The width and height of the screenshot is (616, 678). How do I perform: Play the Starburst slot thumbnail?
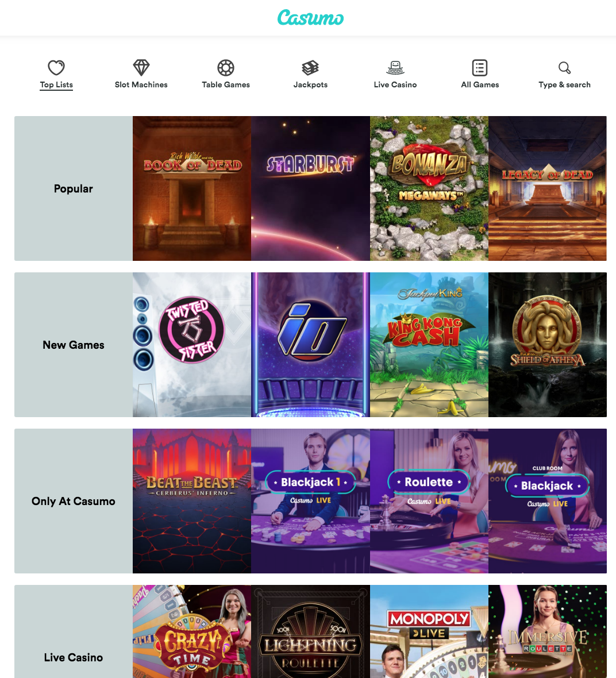[311, 188]
